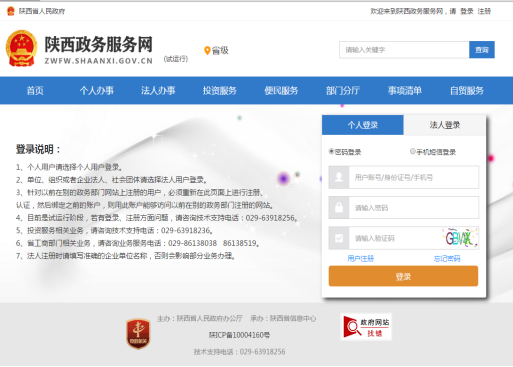Click the 陕西政务服务网 site title

click(99, 44)
